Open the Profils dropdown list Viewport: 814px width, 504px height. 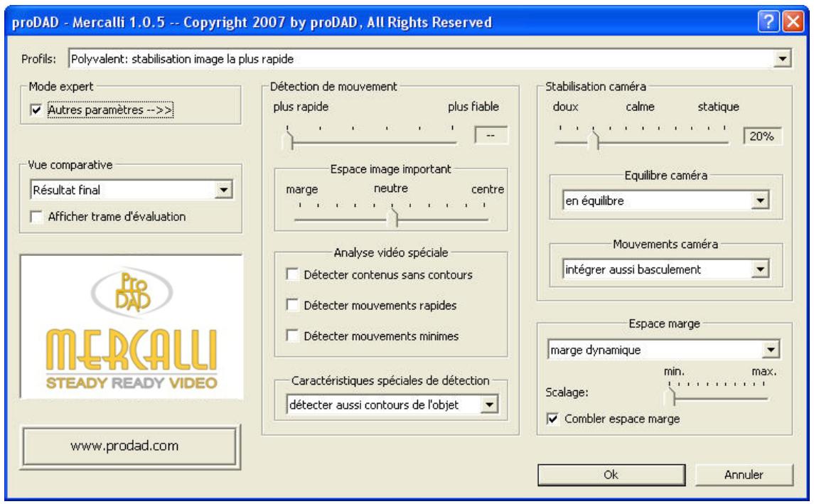tap(782, 59)
